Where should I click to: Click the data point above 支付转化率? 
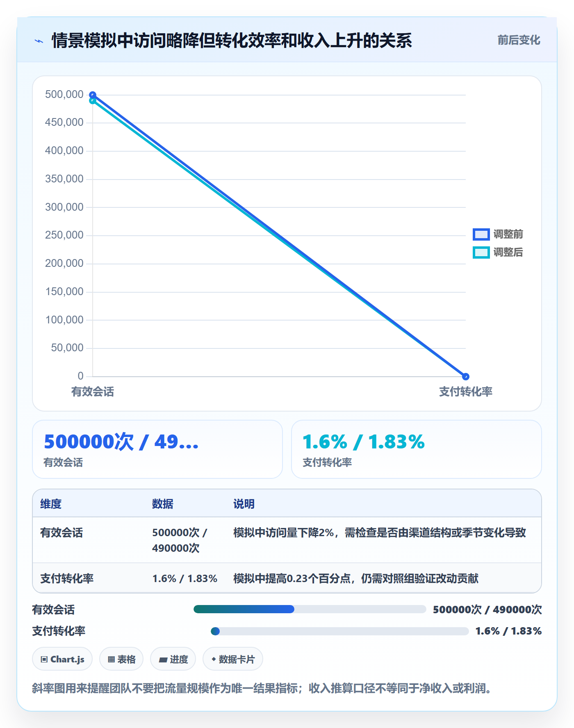[465, 376]
